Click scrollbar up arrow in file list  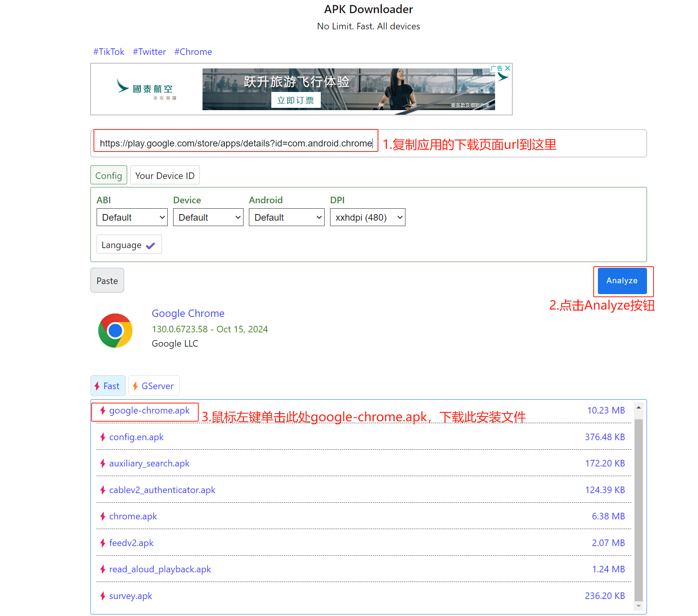pos(638,407)
